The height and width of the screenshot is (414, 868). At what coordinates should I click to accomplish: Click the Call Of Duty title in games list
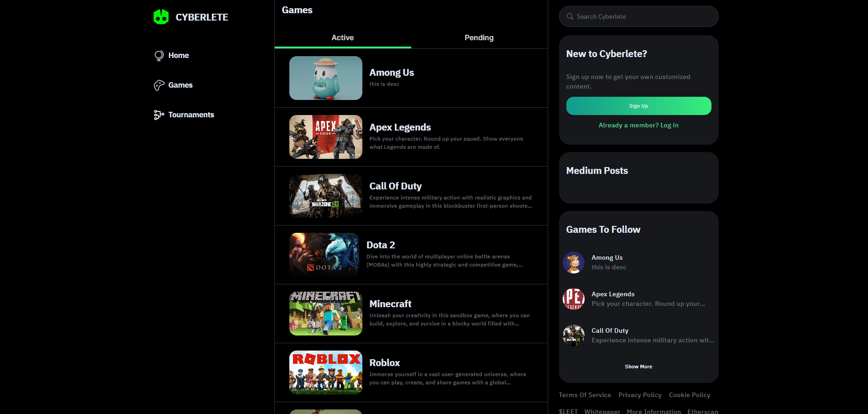396,186
